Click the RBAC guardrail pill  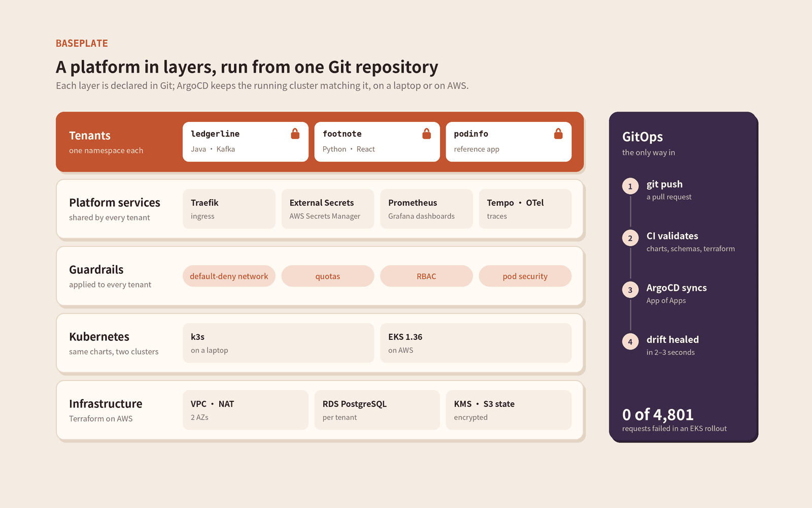[426, 276]
